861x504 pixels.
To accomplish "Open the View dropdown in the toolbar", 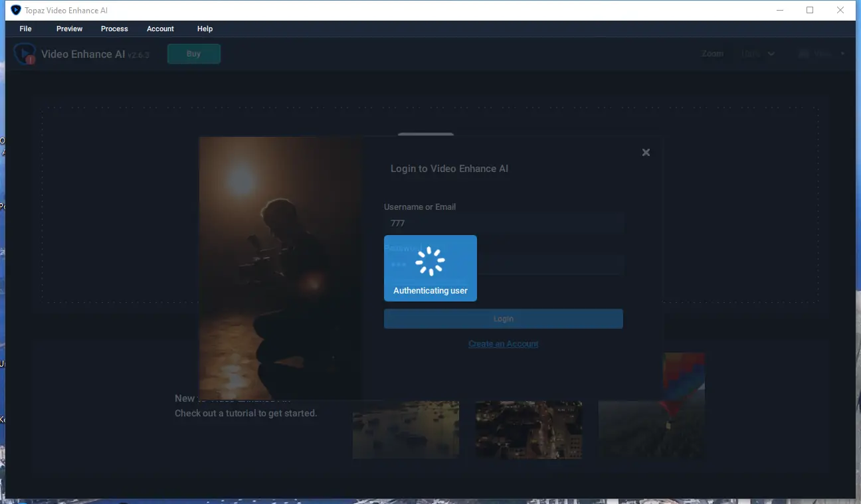I will pos(822,54).
